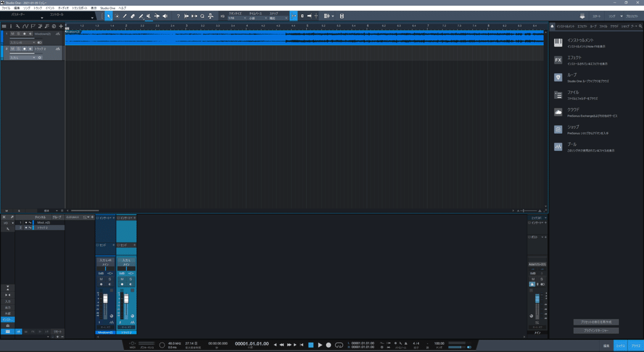
Task: Open the 編集 menu
Action: (17, 9)
